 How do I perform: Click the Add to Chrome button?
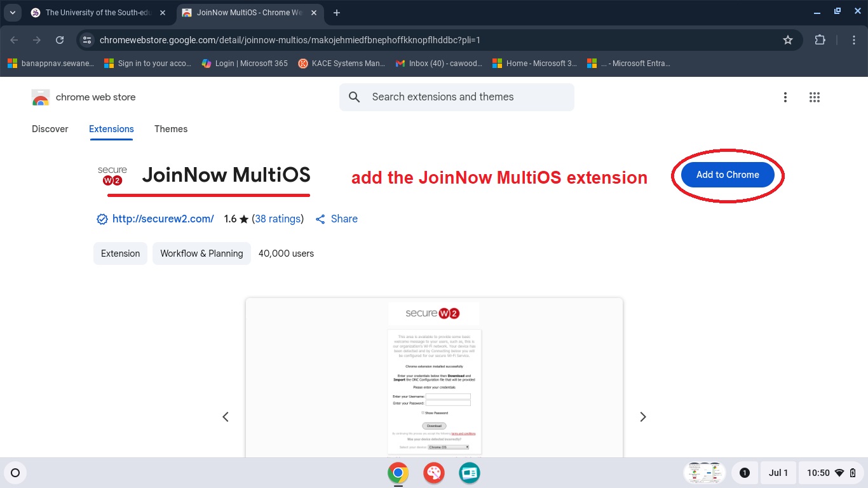728,175
